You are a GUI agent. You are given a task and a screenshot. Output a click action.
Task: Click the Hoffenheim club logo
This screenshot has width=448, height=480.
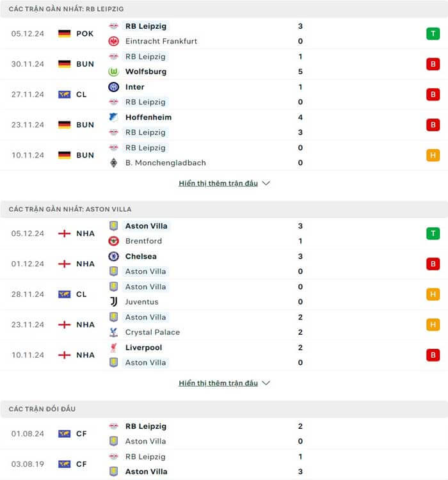point(113,117)
